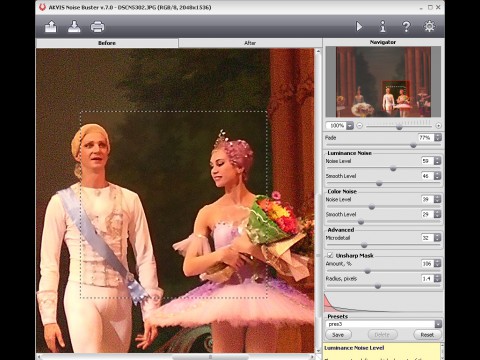
Task: Click the image vertical scrollbar up arrow
Action: click(318, 51)
